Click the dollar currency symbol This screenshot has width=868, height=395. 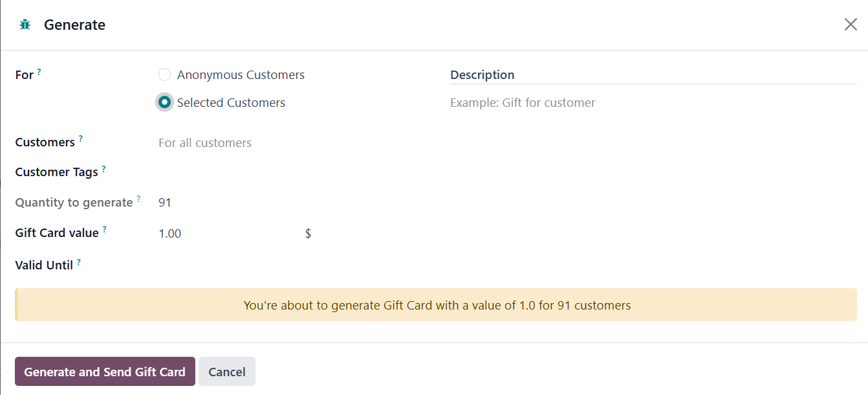click(309, 234)
